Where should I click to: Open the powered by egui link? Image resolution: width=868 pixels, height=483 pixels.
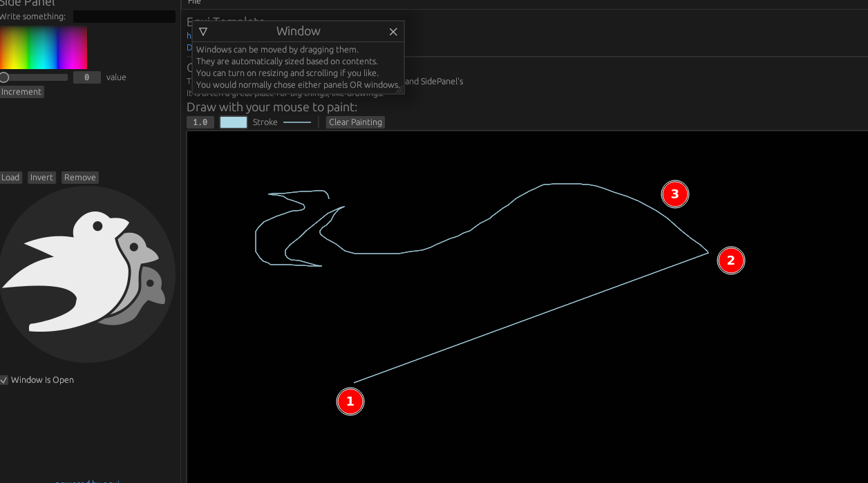pos(87,482)
